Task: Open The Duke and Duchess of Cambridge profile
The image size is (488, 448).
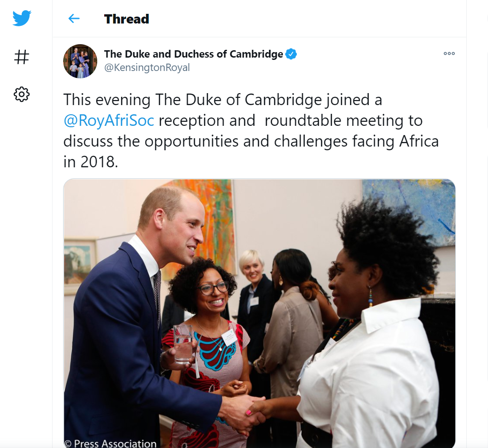Action: [193, 54]
